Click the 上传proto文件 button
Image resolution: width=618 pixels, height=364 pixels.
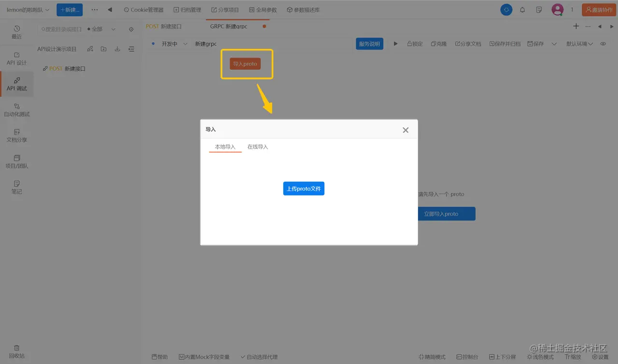[x=304, y=189]
